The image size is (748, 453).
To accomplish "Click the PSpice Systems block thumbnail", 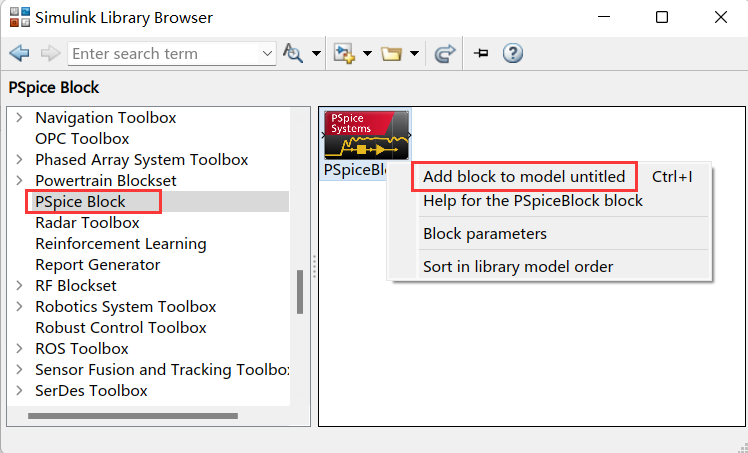I will point(366,135).
